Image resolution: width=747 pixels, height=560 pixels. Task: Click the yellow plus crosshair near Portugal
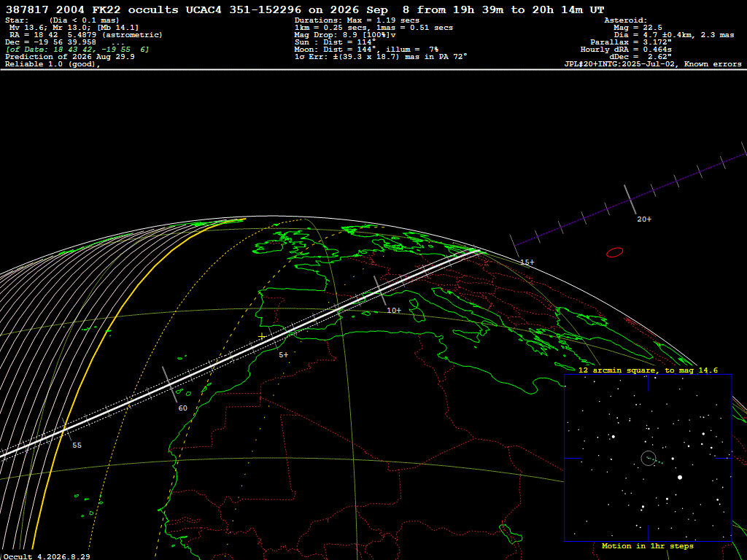pos(262,337)
